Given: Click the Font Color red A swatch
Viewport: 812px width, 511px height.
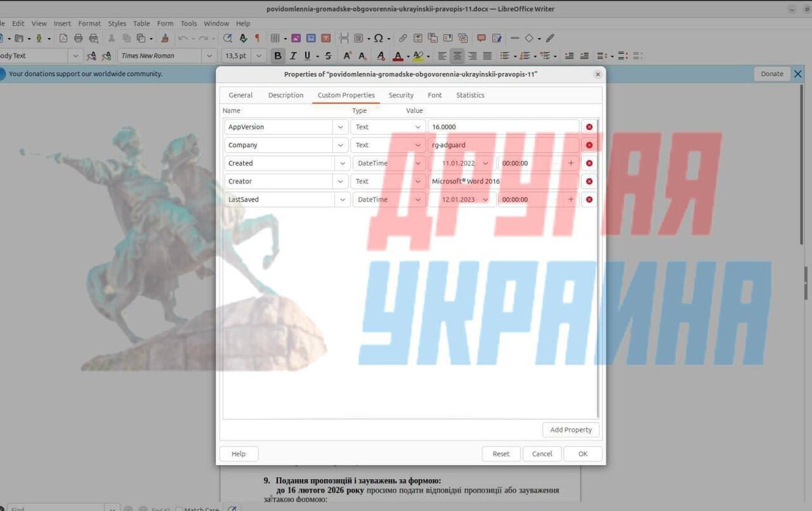Looking at the screenshot, I should (x=399, y=56).
